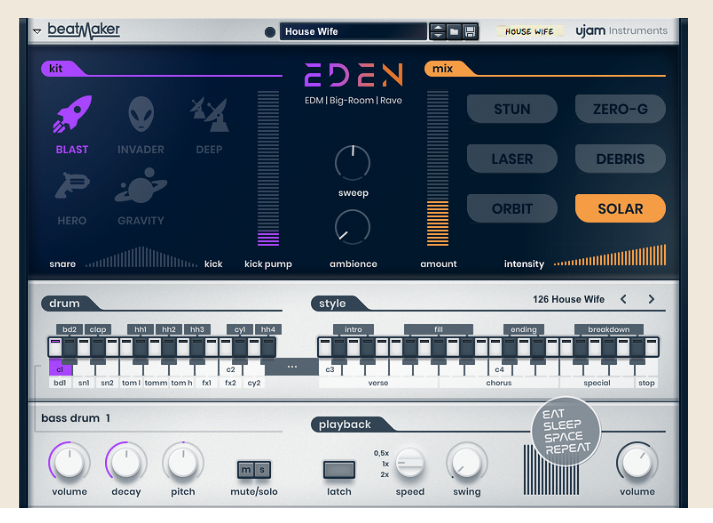Click the sweep knob
Viewport: 713px width, 523px height.
tap(353, 163)
